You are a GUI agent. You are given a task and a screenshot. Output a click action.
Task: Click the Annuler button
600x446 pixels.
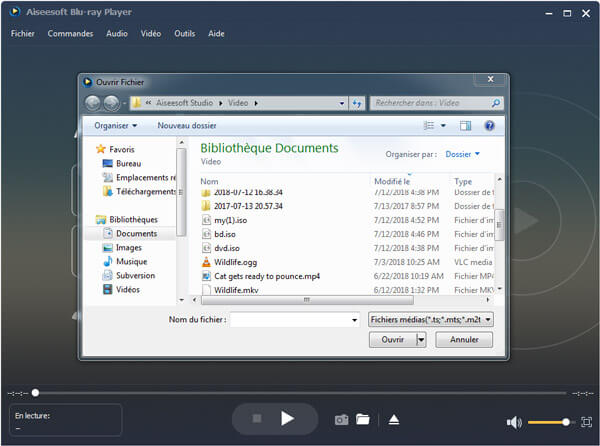464,340
